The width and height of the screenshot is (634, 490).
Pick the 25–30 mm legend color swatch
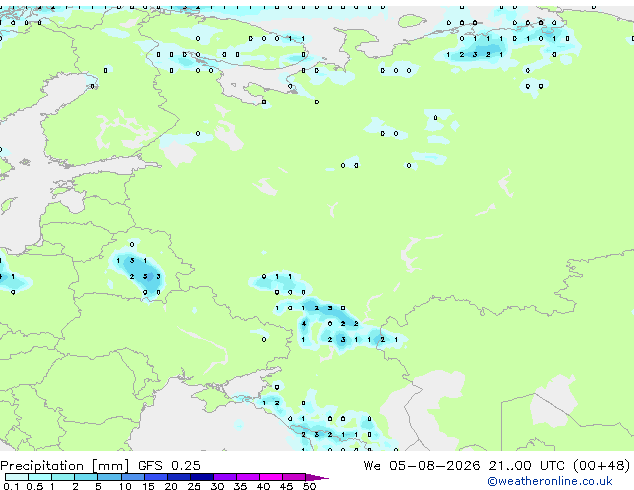click(x=201, y=477)
